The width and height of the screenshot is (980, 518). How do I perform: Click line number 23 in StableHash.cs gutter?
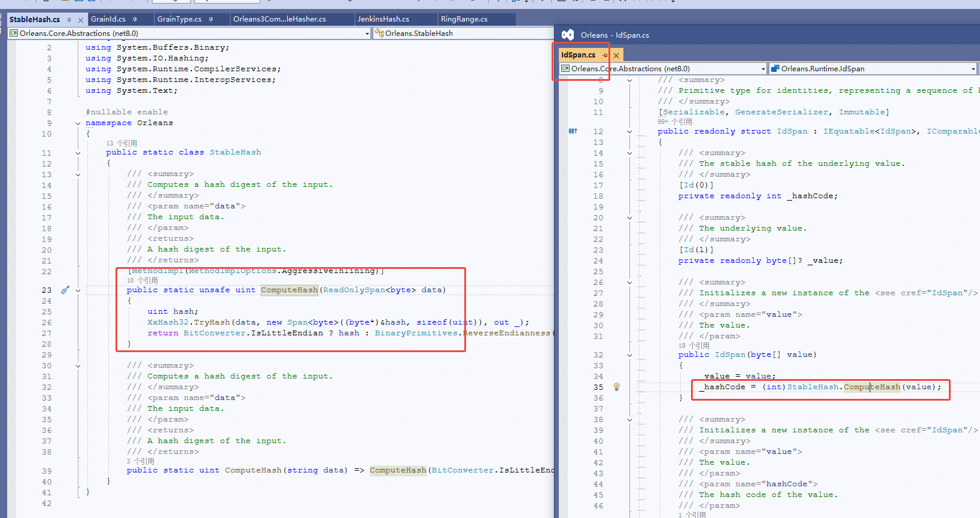47,290
